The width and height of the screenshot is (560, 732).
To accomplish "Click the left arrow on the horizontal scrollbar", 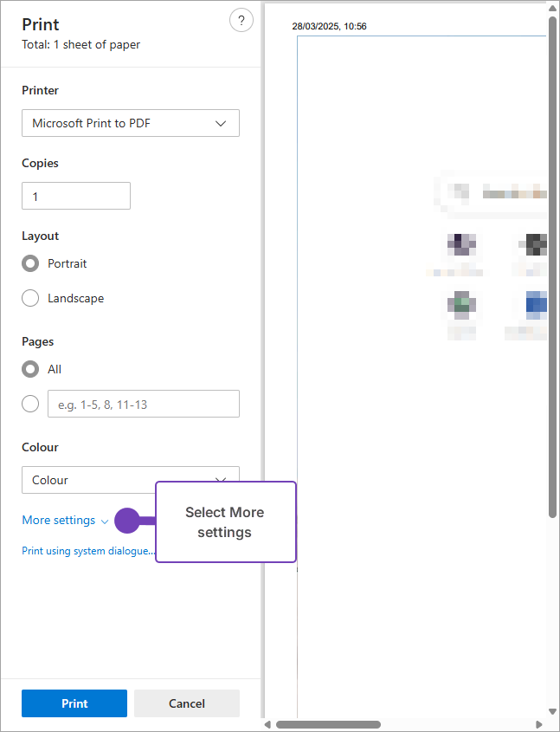I will coord(268,724).
